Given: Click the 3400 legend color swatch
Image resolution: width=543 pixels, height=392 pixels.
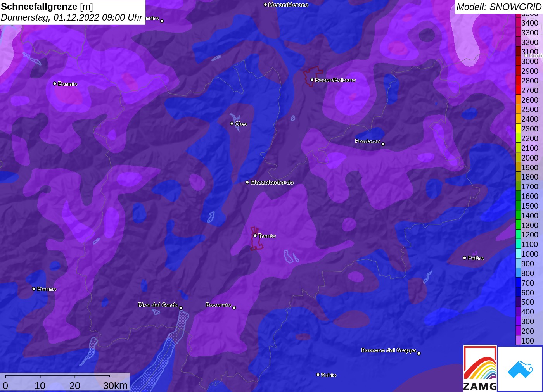Looking at the screenshot, I should click(x=518, y=23).
